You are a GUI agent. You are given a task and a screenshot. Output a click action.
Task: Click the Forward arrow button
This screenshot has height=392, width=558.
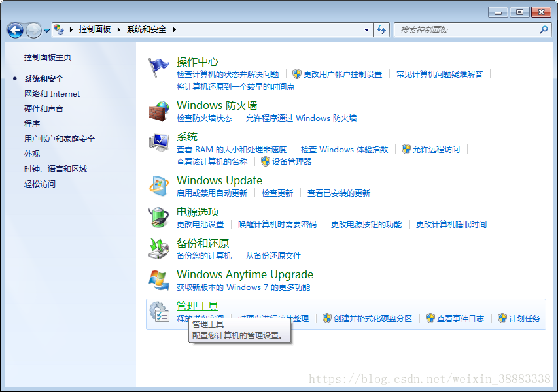coord(33,30)
